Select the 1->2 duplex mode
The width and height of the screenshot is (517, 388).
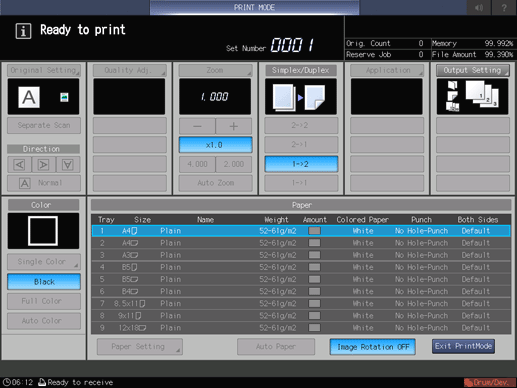click(301, 164)
